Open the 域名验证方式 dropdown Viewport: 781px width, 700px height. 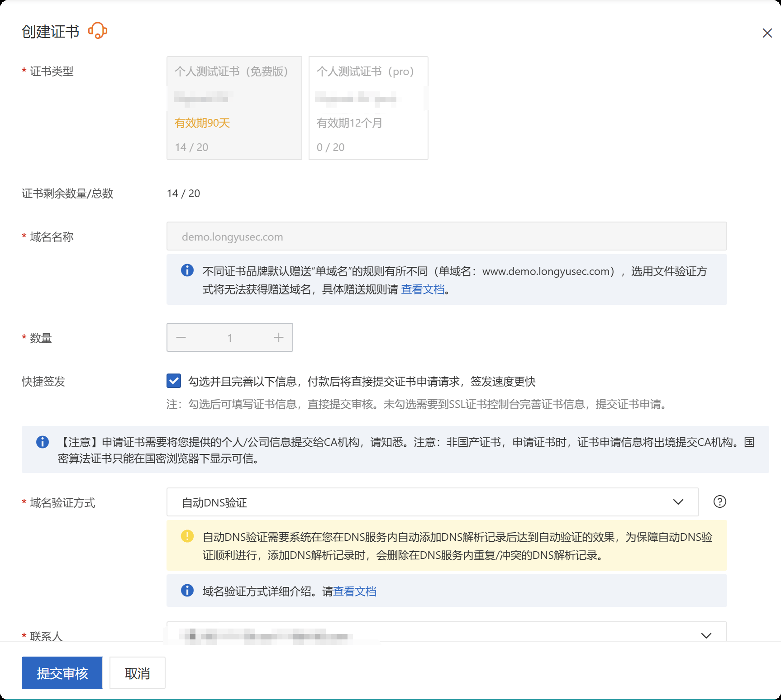click(432, 502)
